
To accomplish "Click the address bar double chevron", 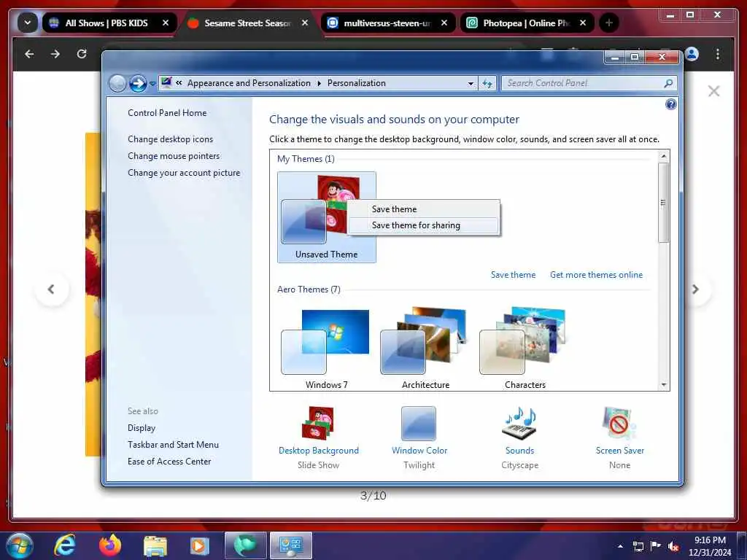I will [179, 83].
